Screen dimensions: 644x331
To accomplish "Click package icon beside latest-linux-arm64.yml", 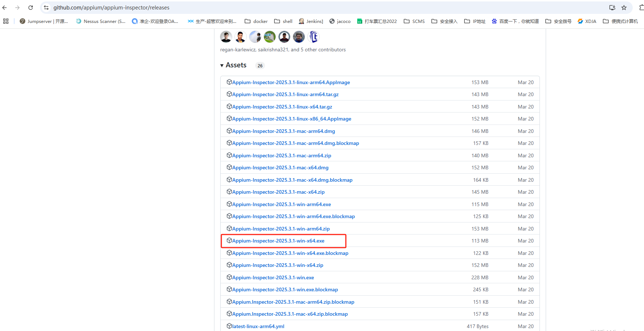I will coord(229,326).
